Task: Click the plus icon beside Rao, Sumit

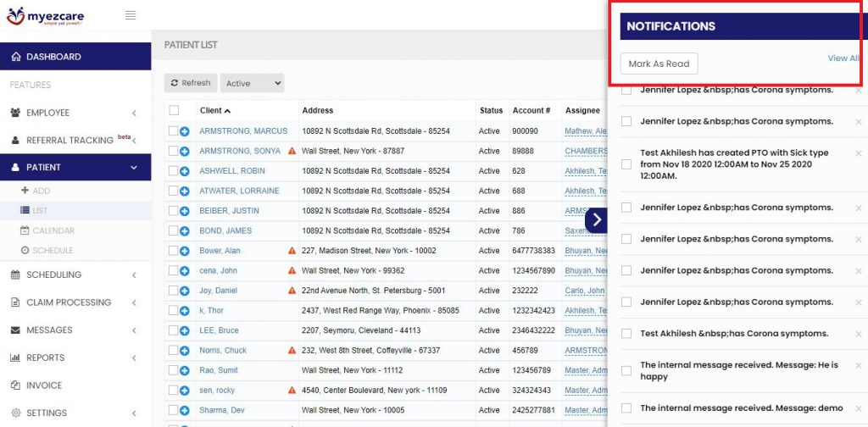Action: 184,370
